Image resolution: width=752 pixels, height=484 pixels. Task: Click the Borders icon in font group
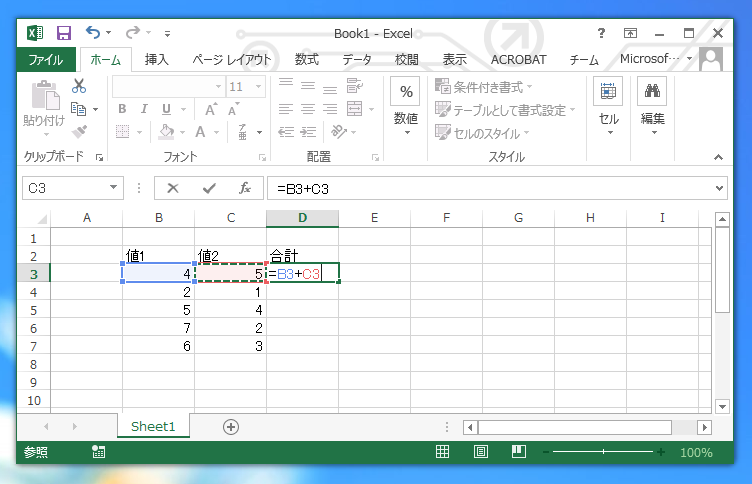(123, 131)
